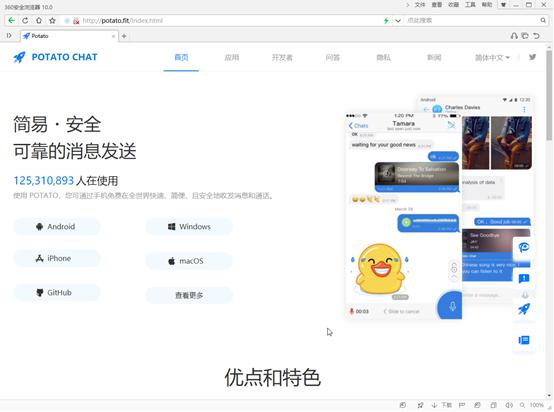Click the floating blue rocket icon

point(524,309)
